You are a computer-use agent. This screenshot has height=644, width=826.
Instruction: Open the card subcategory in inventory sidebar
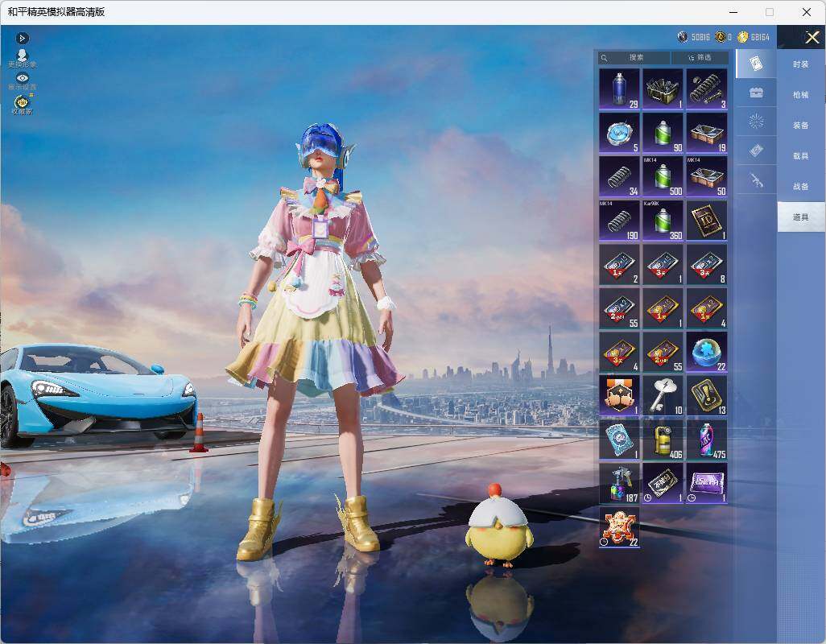(x=756, y=64)
